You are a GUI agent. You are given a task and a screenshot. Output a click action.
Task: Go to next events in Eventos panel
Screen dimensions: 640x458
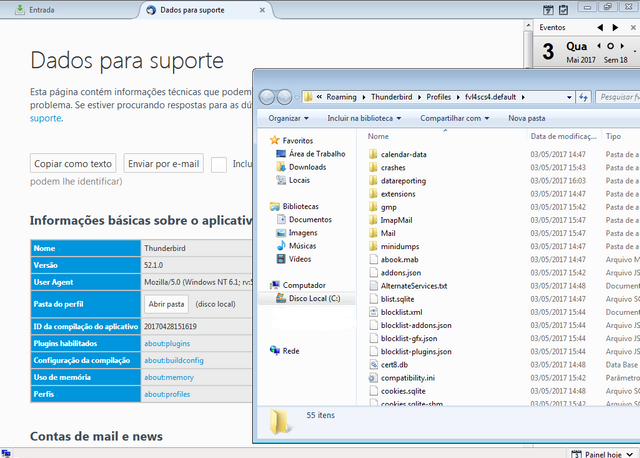pos(615,27)
